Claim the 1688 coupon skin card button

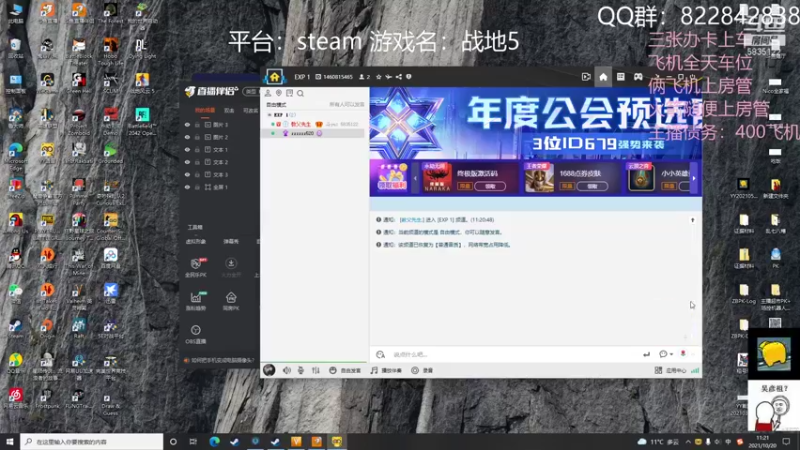coord(592,186)
